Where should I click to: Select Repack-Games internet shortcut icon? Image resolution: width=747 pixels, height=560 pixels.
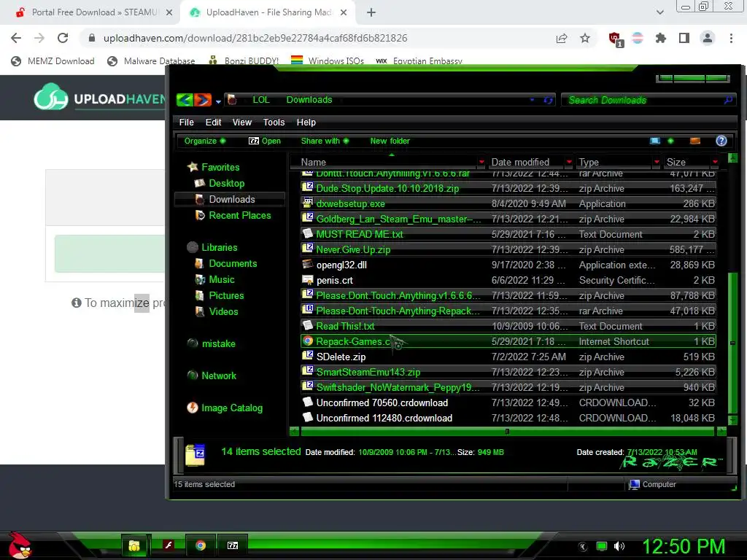click(x=308, y=341)
